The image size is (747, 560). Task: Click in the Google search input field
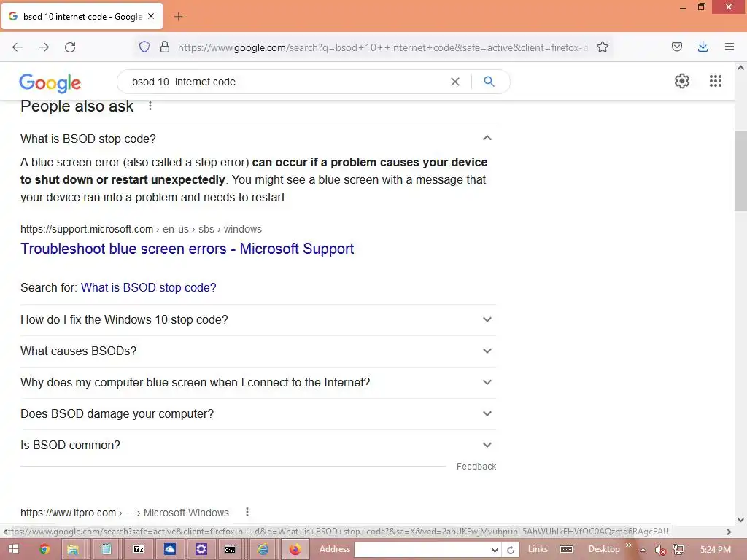click(286, 82)
